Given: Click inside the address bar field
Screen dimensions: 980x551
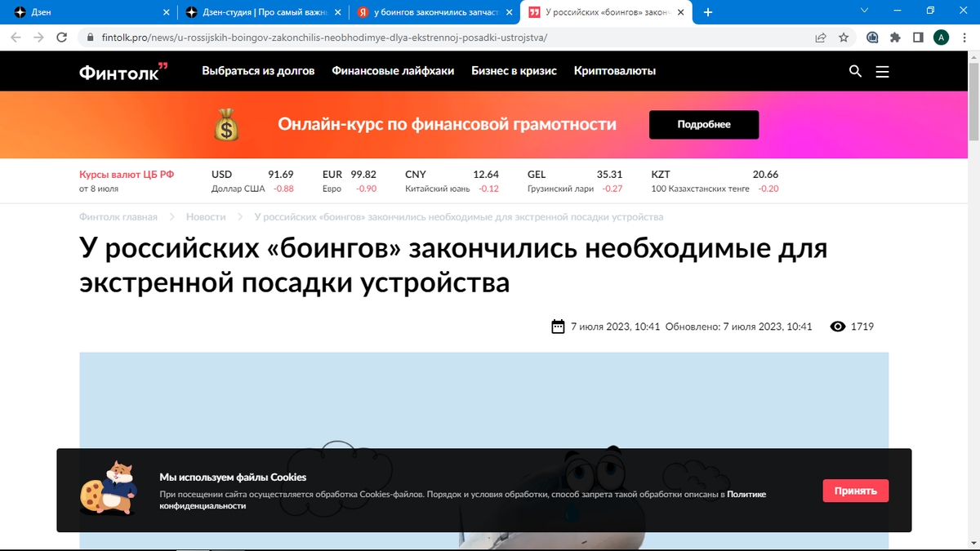Looking at the screenshot, I should (x=327, y=37).
